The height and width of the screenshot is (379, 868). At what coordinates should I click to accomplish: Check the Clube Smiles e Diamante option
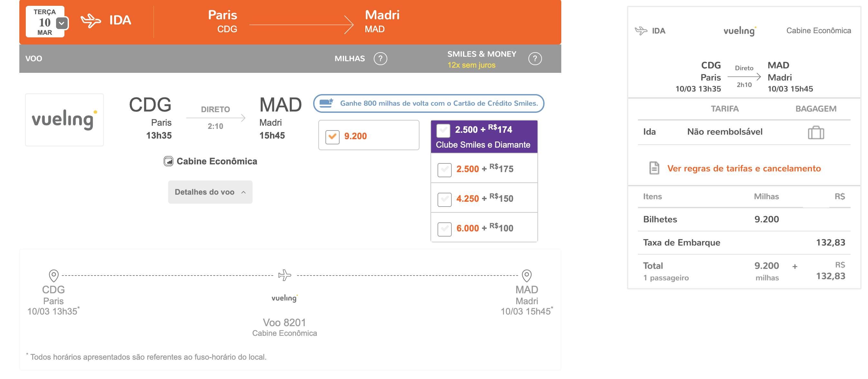443,131
